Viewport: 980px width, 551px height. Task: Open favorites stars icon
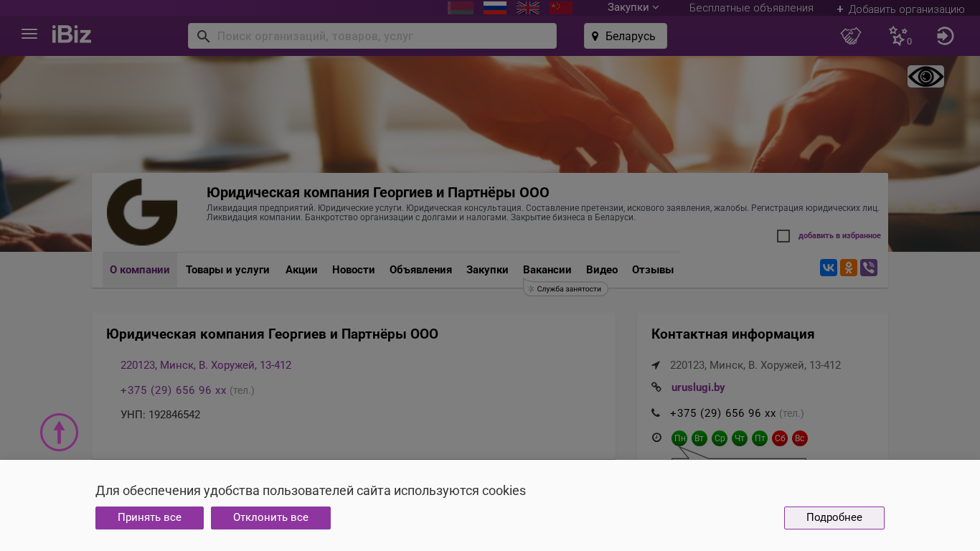click(899, 36)
